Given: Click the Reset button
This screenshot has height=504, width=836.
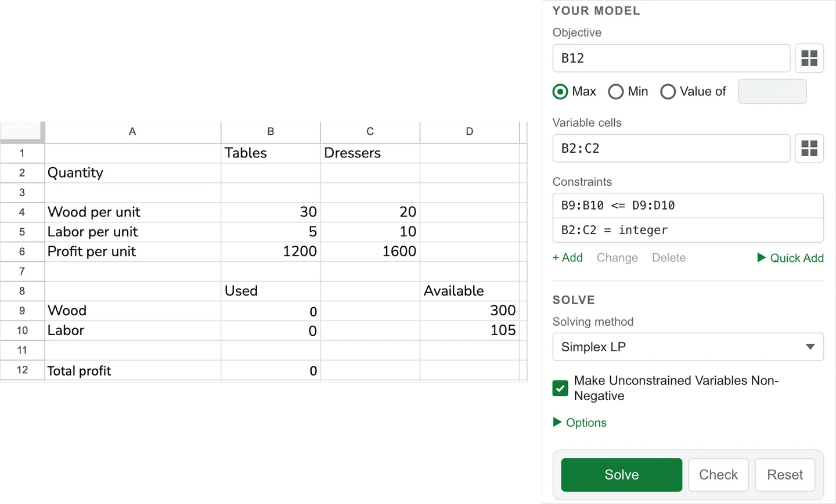Looking at the screenshot, I should click(x=785, y=475).
